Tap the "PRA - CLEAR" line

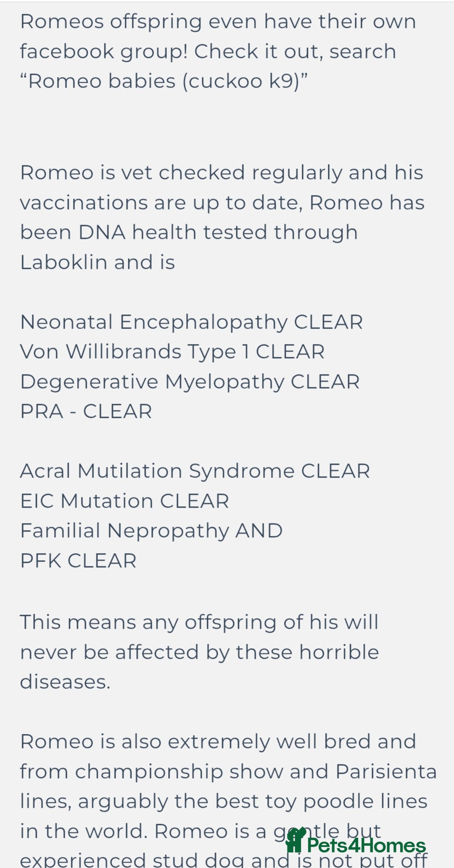tap(86, 411)
